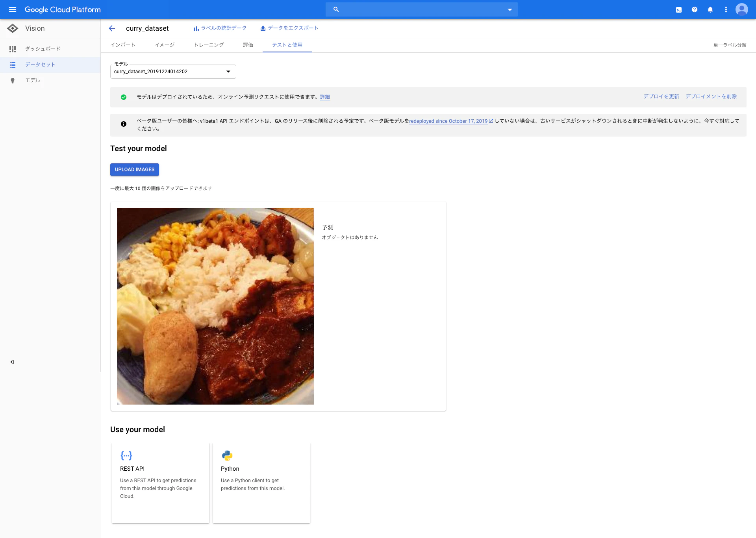Click the search magnifier icon
Screen dimensions: 756x538
pyautogui.click(x=336, y=9)
